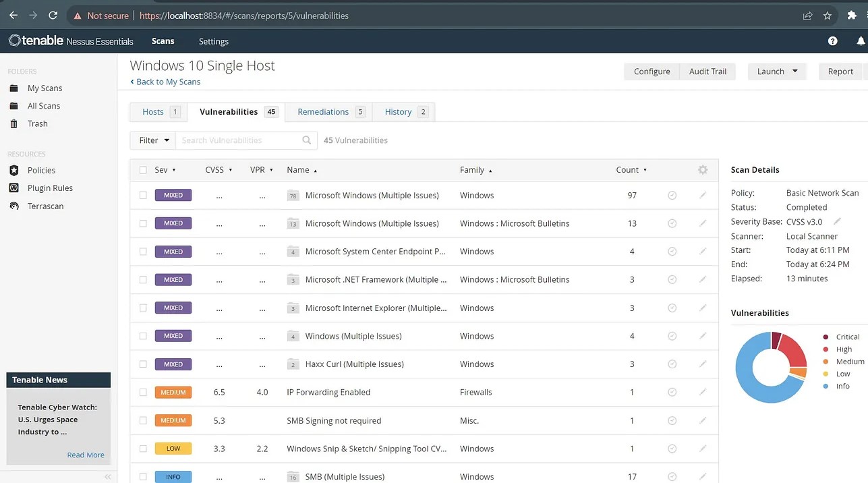868x483 pixels.
Task: Check the IP Forwarding Enabled row
Action: [143, 392]
